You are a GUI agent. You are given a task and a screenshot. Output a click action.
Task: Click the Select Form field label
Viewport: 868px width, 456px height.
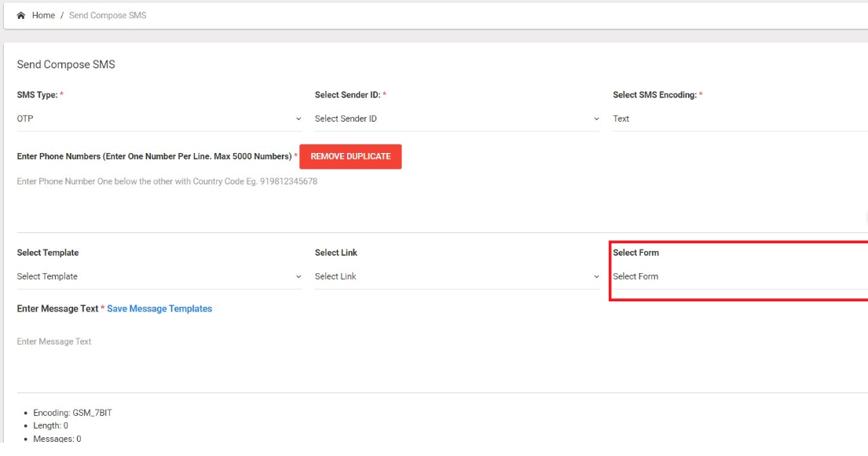(x=635, y=253)
